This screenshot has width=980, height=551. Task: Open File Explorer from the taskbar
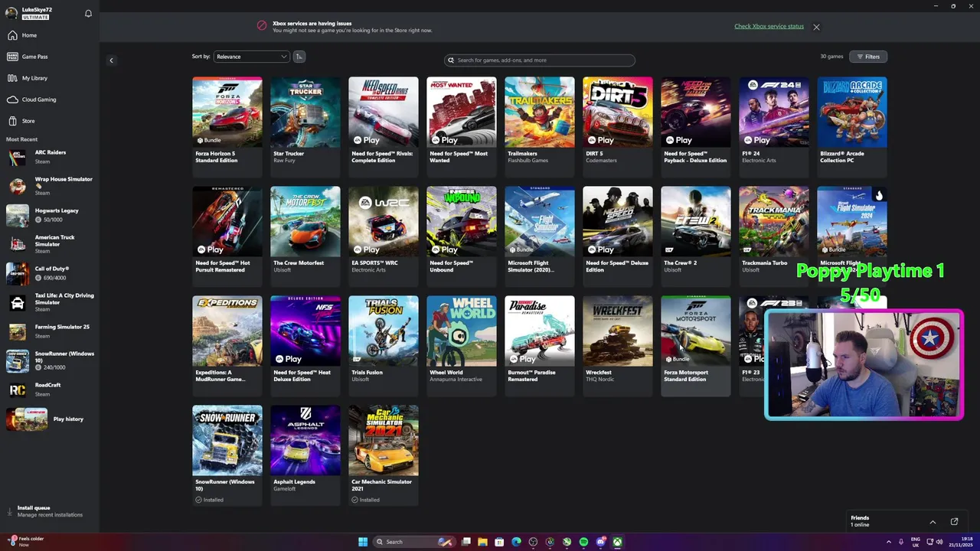click(x=482, y=542)
